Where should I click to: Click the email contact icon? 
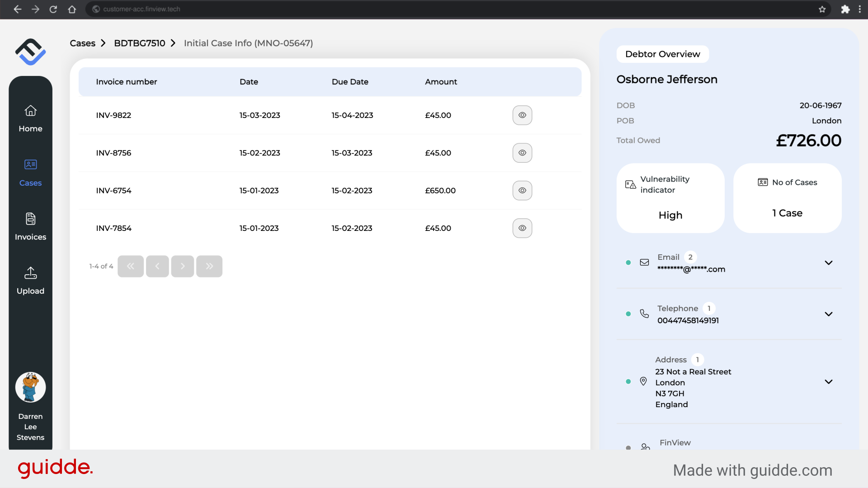(644, 263)
